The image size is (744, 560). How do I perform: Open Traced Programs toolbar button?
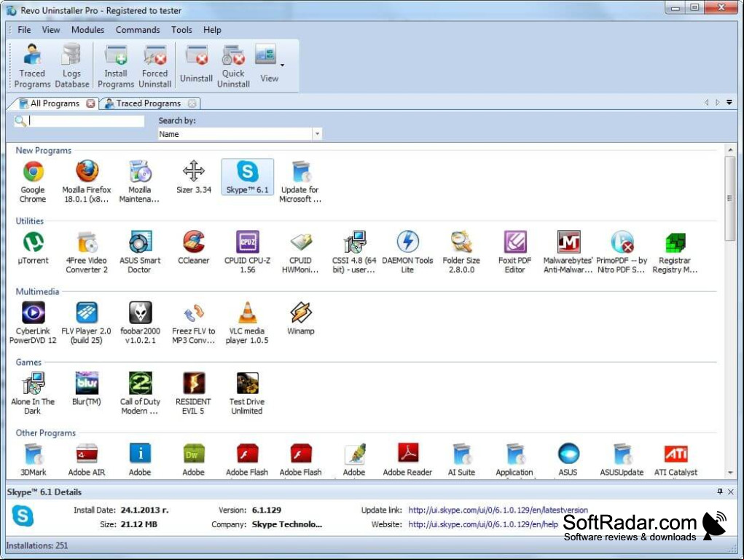32,66
